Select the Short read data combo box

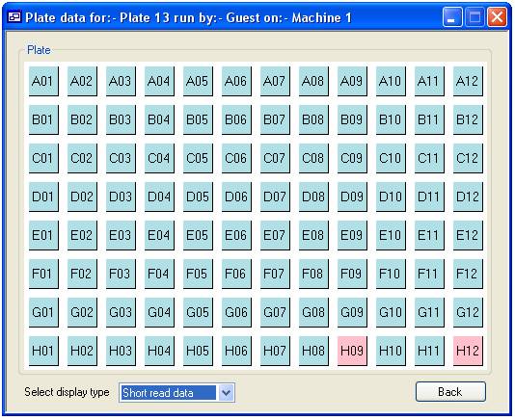(176, 392)
